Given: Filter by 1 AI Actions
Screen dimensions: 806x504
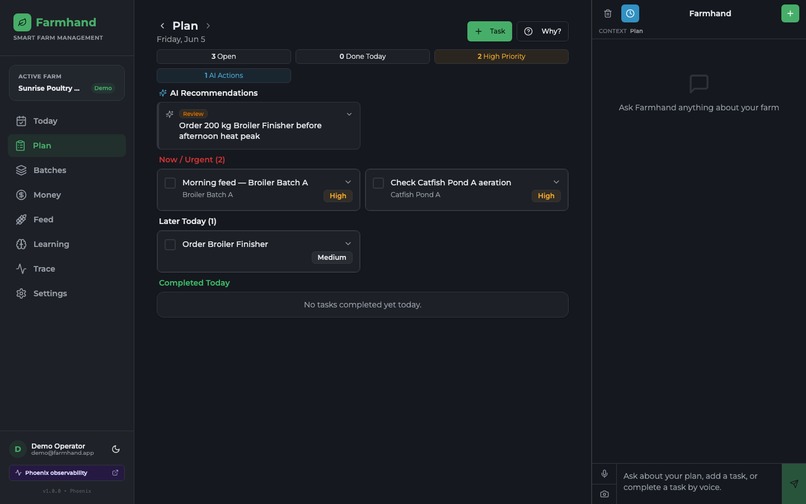Looking at the screenshot, I should coord(224,76).
